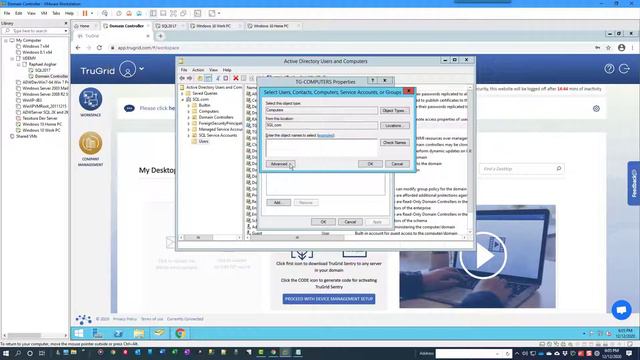Click the VMware pause VM icon
This screenshot has height=360, width=640.
tap(85, 13)
